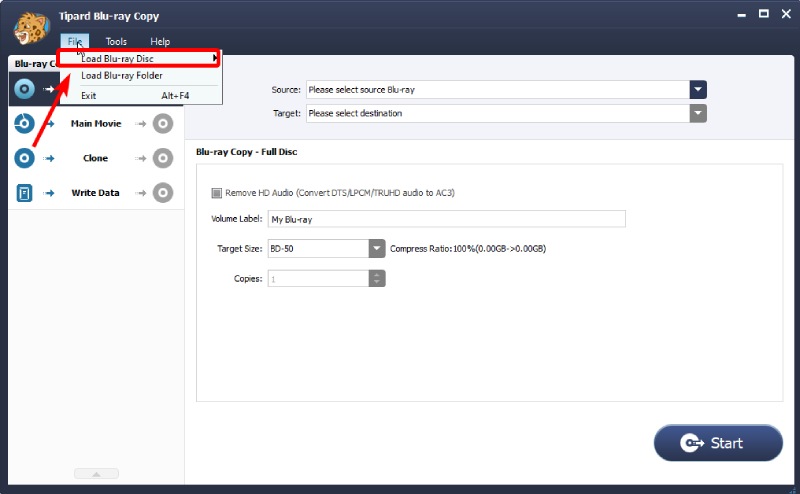Maximize the Tipard Blu-ray Copy window

(x=764, y=14)
